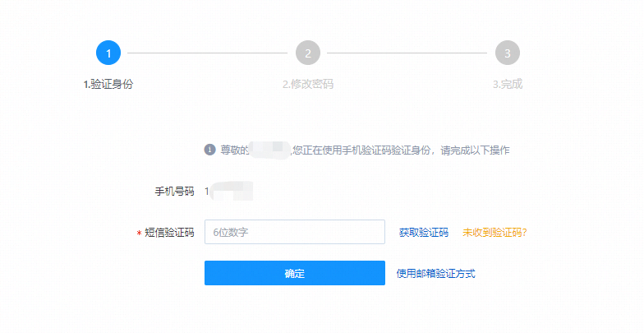Click the info icon before 尊敬的
Screen dimensions: 644x333
(x=210, y=150)
